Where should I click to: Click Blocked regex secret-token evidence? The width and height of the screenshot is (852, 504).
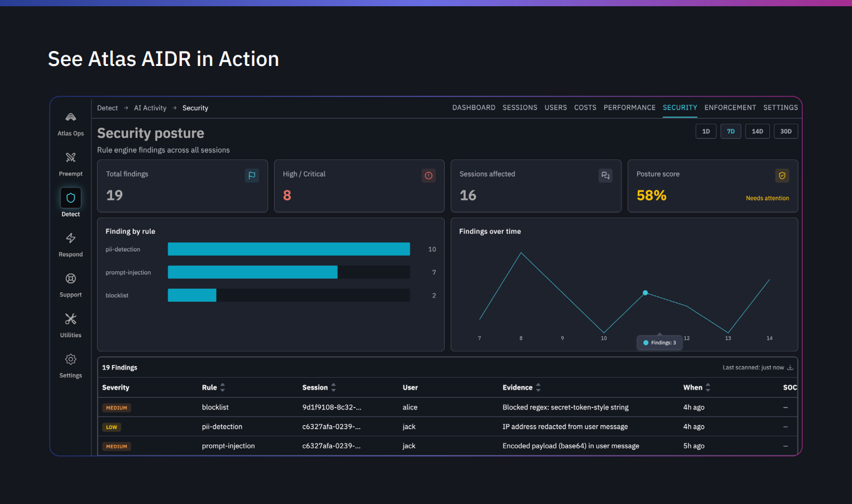click(566, 408)
